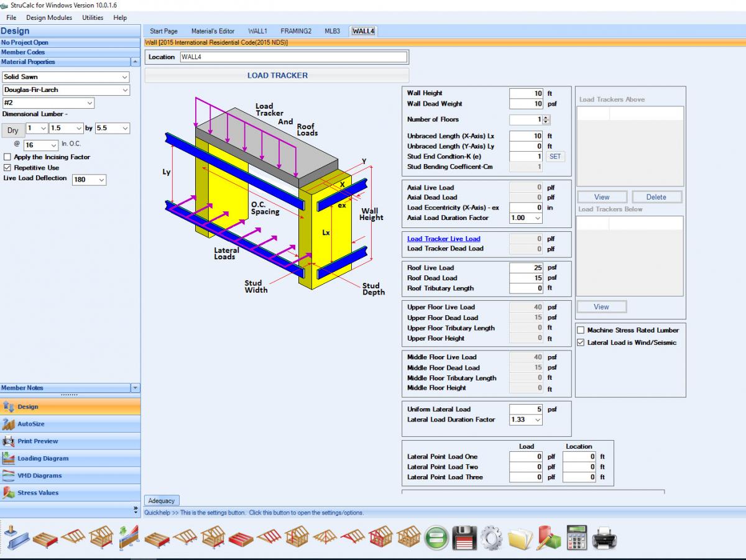
Task: Click the Design icon in the sidebar
Action: pos(70,406)
